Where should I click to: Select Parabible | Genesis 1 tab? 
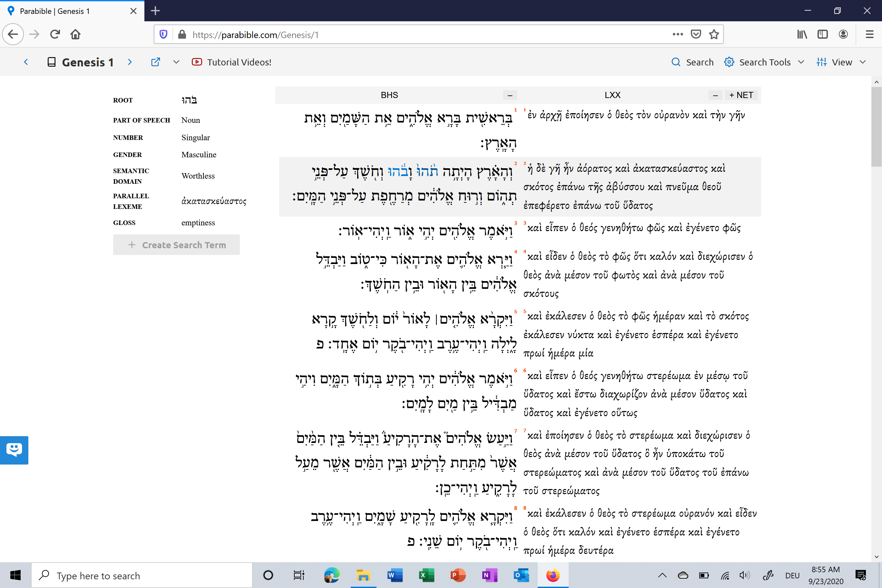pyautogui.click(x=72, y=11)
